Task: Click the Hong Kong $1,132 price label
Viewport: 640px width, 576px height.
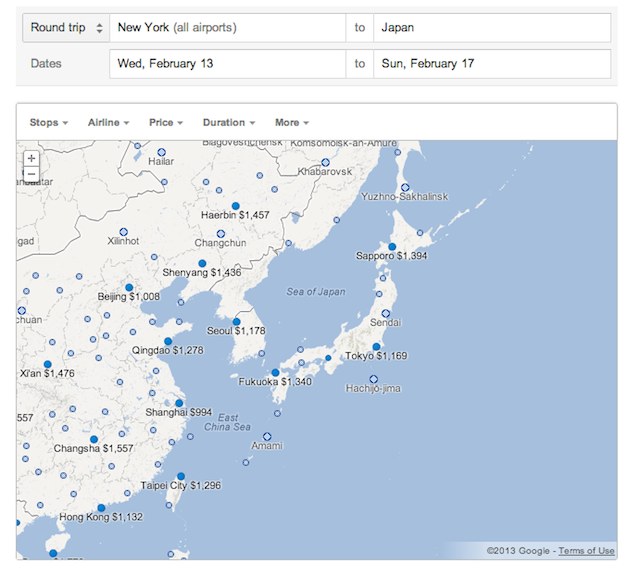Action: click(x=101, y=517)
